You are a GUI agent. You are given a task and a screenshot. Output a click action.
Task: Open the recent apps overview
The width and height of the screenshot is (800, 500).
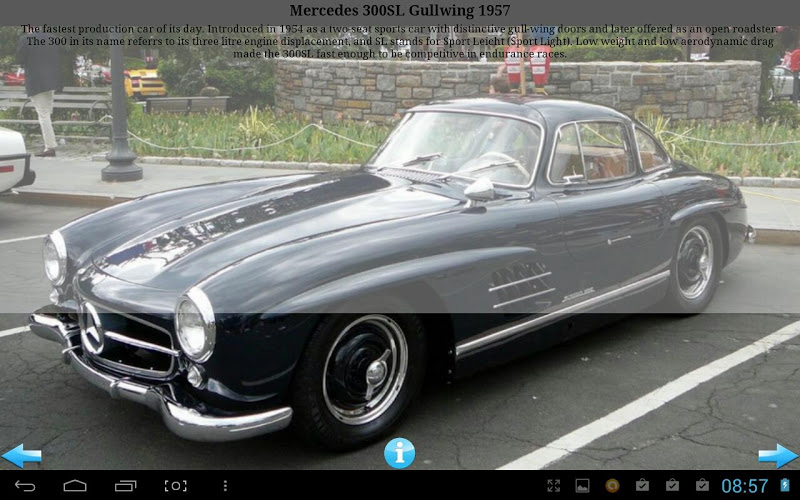tap(126, 486)
